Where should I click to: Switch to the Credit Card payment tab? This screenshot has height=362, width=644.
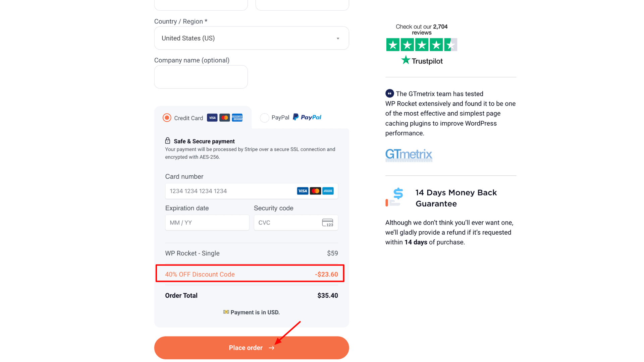tap(189, 118)
